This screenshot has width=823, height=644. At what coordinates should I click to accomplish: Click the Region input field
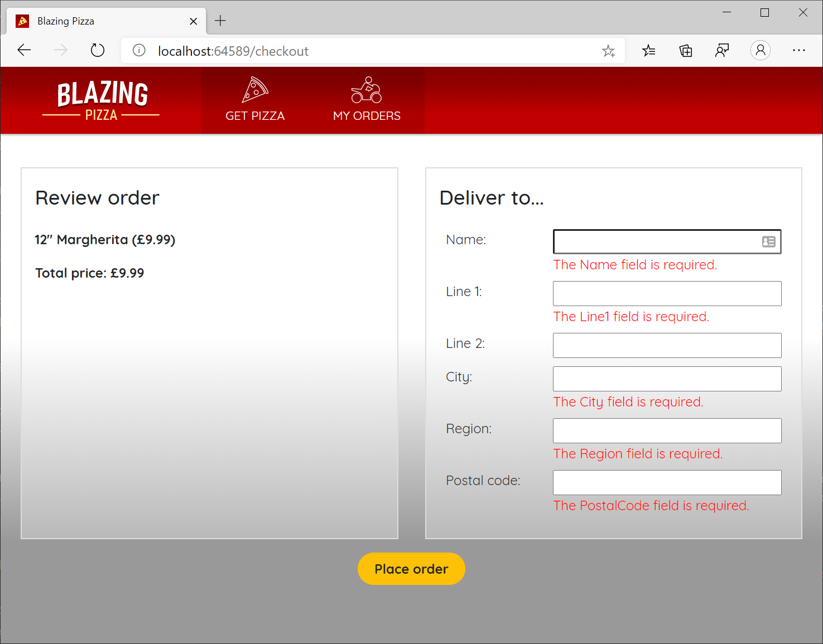pyautogui.click(x=667, y=430)
